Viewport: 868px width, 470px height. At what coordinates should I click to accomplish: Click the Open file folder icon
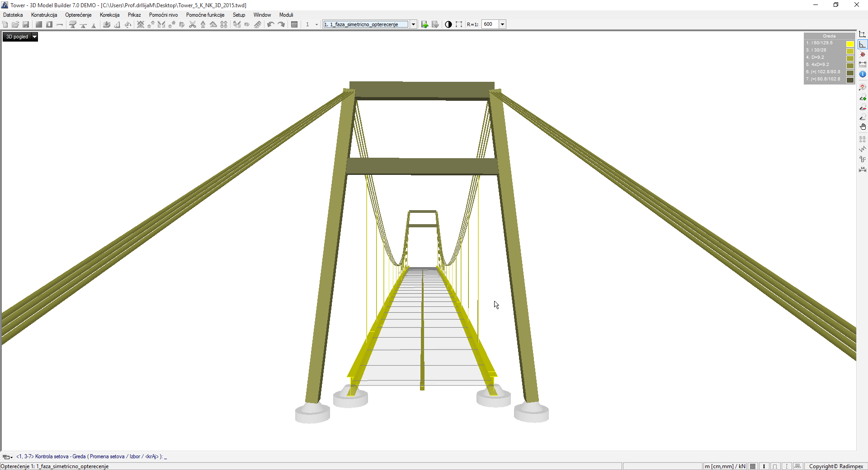tap(15, 24)
